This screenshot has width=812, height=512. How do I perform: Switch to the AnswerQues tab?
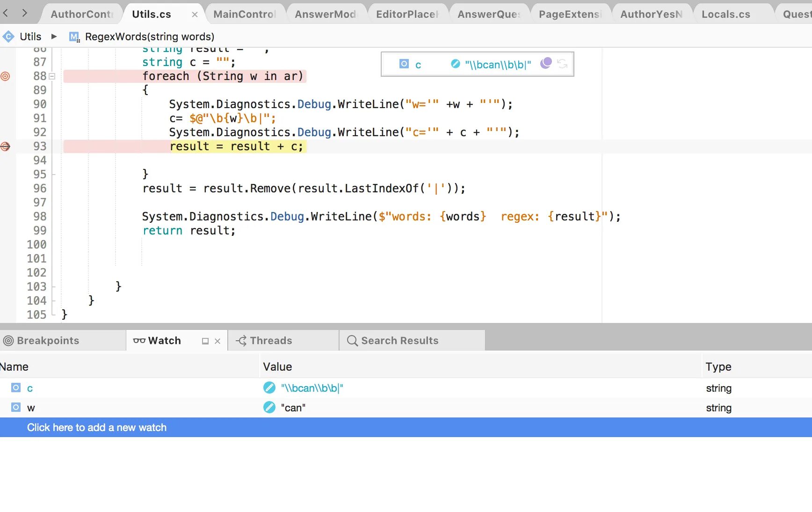pos(489,14)
